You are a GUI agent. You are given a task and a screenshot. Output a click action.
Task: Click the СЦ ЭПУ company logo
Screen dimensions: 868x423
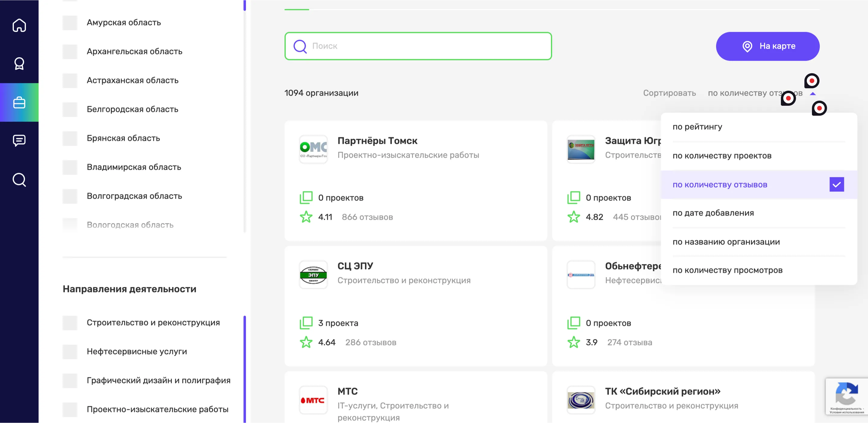313,274
